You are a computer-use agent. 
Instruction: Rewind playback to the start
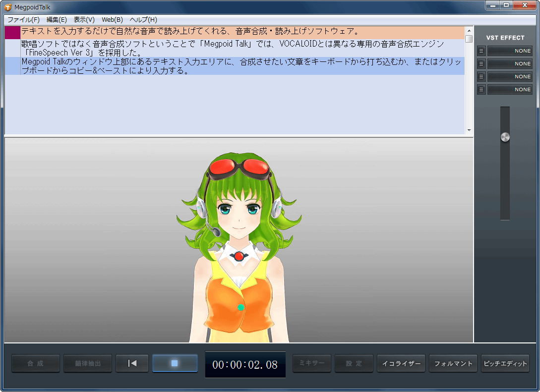pos(132,363)
